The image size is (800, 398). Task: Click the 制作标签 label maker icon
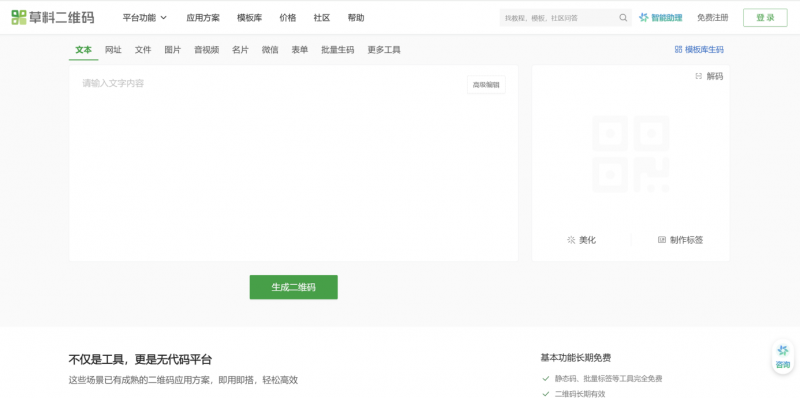pyautogui.click(x=662, y=240)
